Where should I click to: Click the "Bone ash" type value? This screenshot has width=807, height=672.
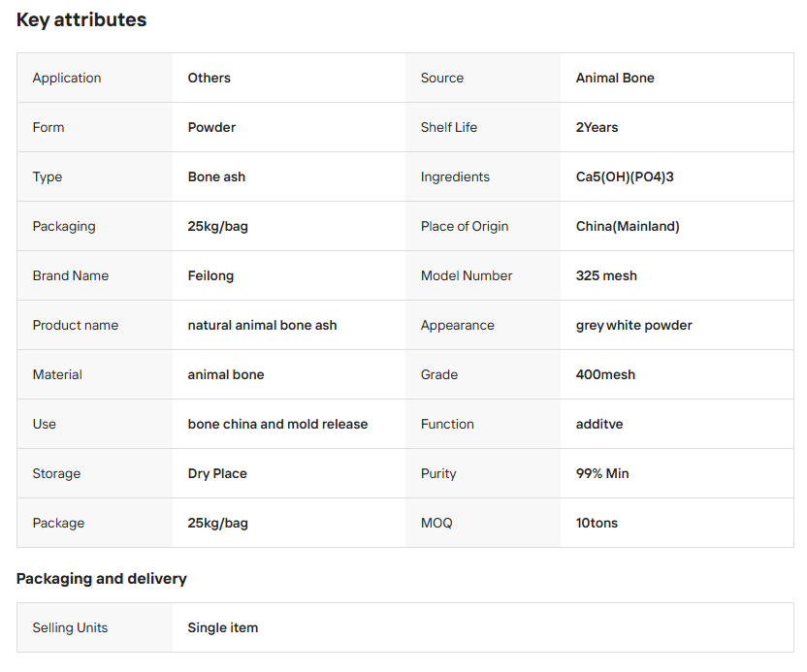tap(216, 176)
